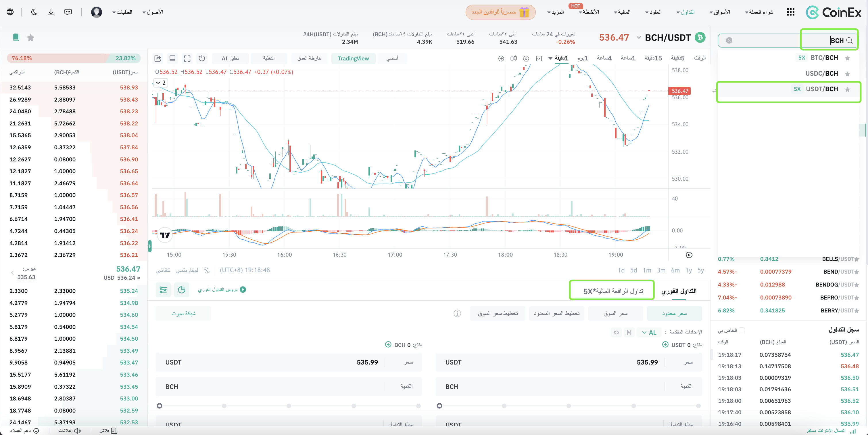Click the chart layout panel icon

coord(172,58)
